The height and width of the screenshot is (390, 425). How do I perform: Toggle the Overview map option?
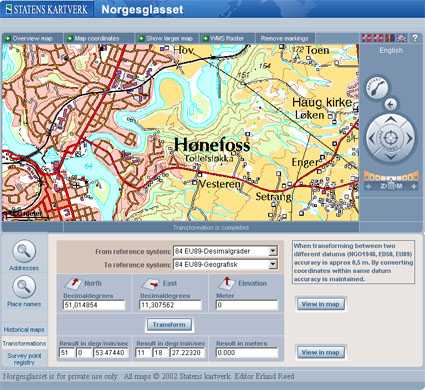pyautogui.click(x=29, y=38)
